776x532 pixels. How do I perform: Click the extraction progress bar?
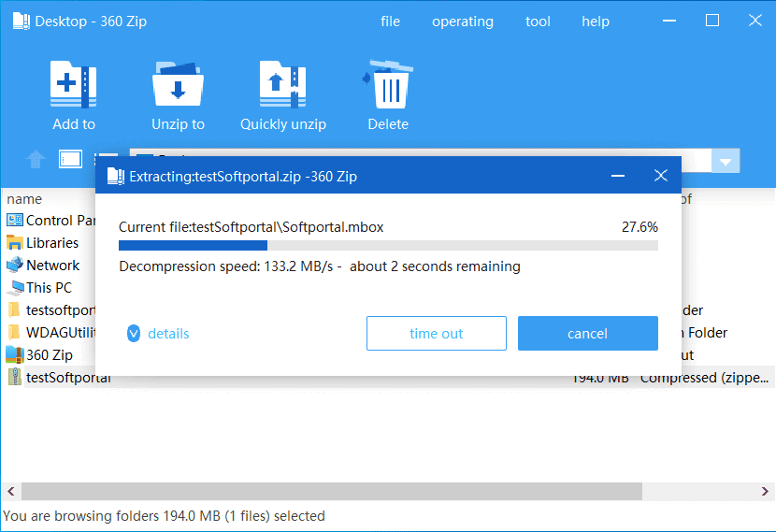[388, 246]
